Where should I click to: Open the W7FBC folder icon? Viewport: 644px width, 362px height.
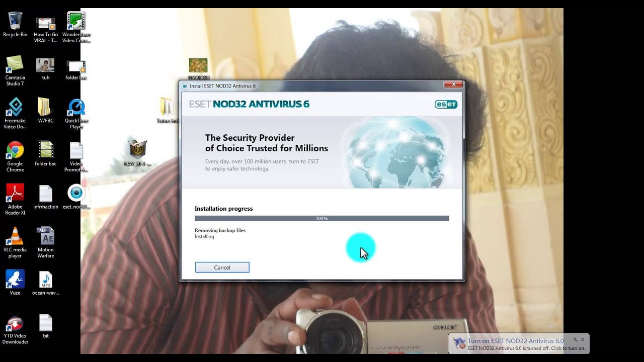(46, 111)
